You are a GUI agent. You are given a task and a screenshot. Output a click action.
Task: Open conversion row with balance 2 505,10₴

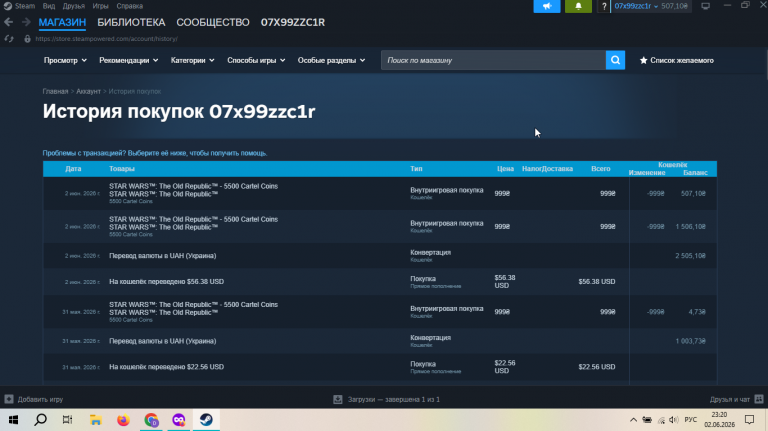380,256
